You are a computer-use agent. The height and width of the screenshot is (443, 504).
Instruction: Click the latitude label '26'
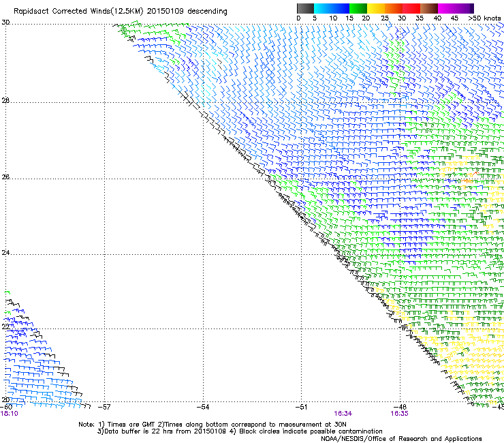(x=5, y=177)
